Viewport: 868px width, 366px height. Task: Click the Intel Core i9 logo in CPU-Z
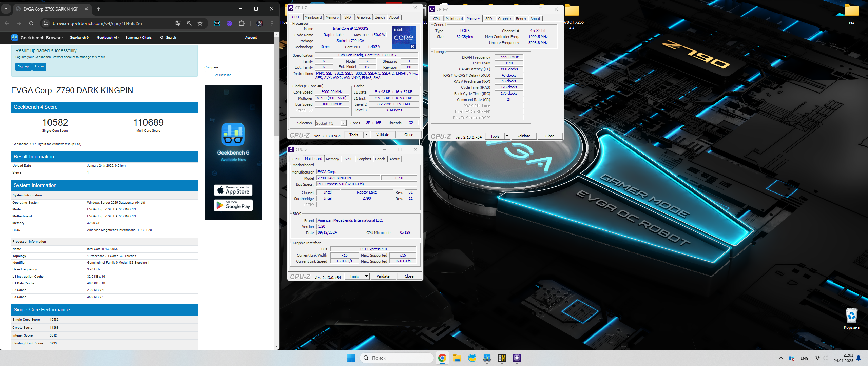tap(404, 38)
